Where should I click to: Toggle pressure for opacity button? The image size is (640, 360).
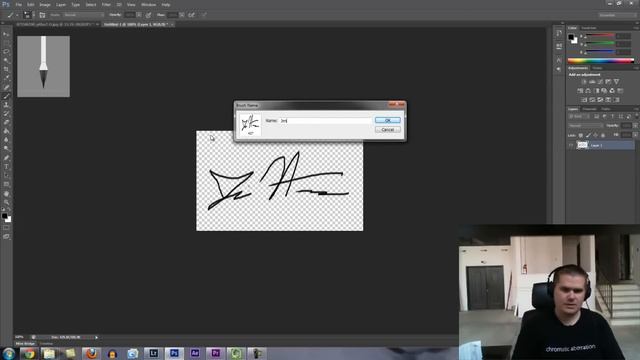pos(149,15)
